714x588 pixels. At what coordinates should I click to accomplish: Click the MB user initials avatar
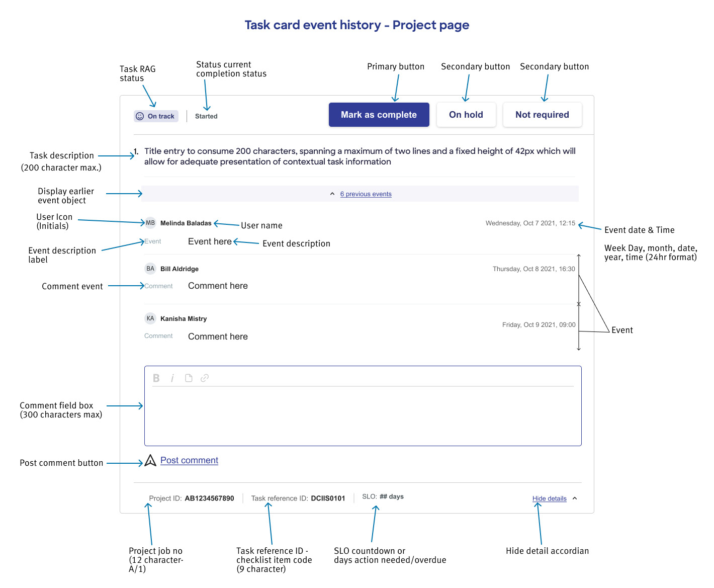pyautogui.click(x=150, y=223)
